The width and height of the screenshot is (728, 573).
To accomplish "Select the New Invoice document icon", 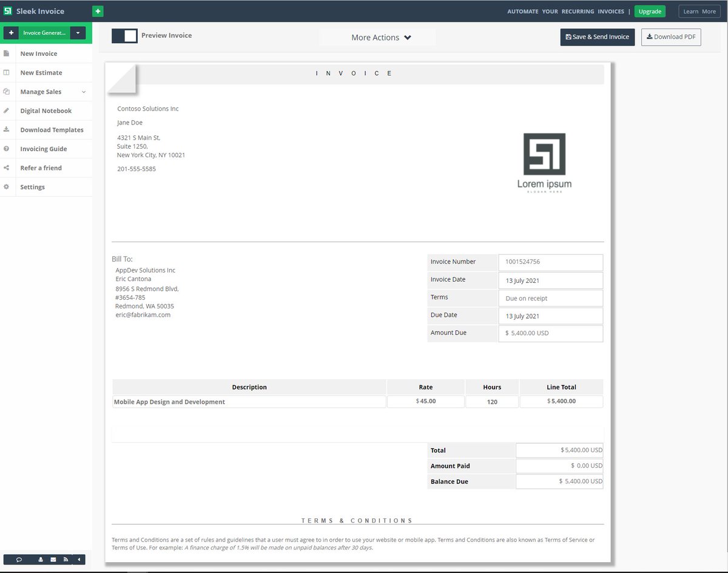I will point(7,53).
